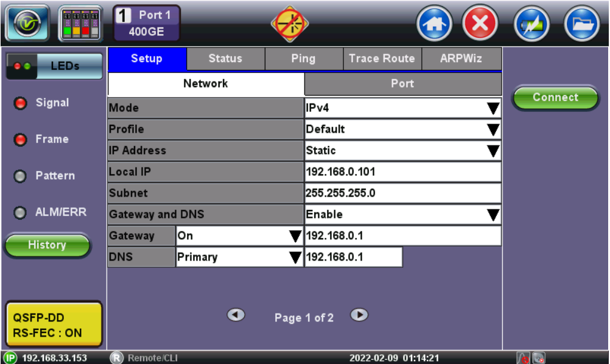
Task: Expand the DNS Primary dropdown
Action: coord(239,257)
